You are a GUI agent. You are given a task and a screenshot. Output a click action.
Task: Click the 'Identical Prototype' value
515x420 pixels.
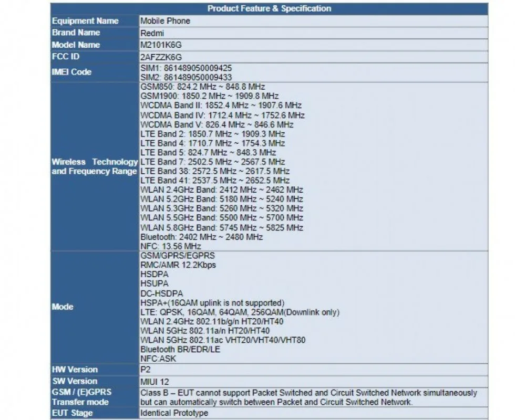point(174,413)
